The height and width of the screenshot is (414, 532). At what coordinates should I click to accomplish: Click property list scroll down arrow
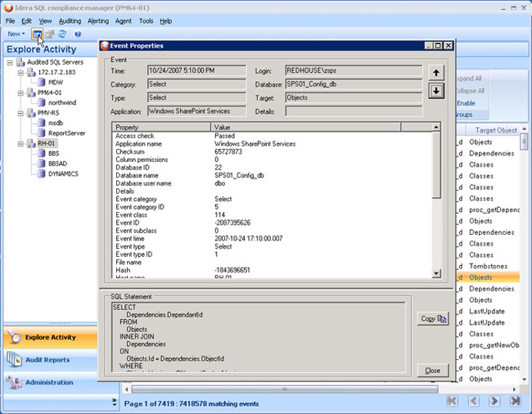pyautogui.click(x=436, y=273)
